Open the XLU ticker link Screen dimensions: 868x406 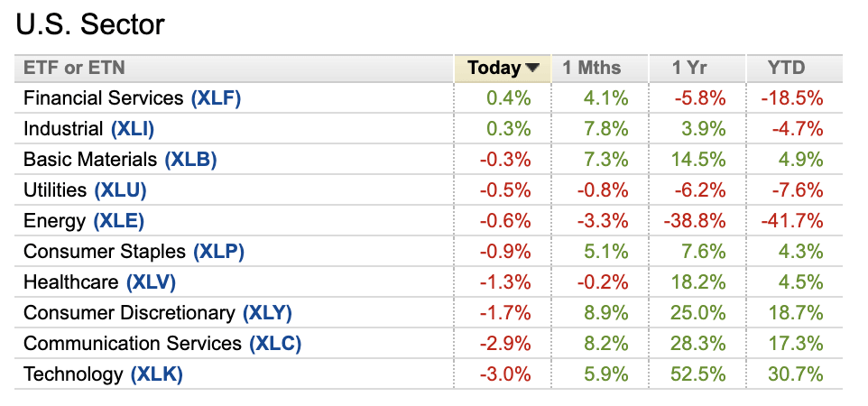pos(120,190)
